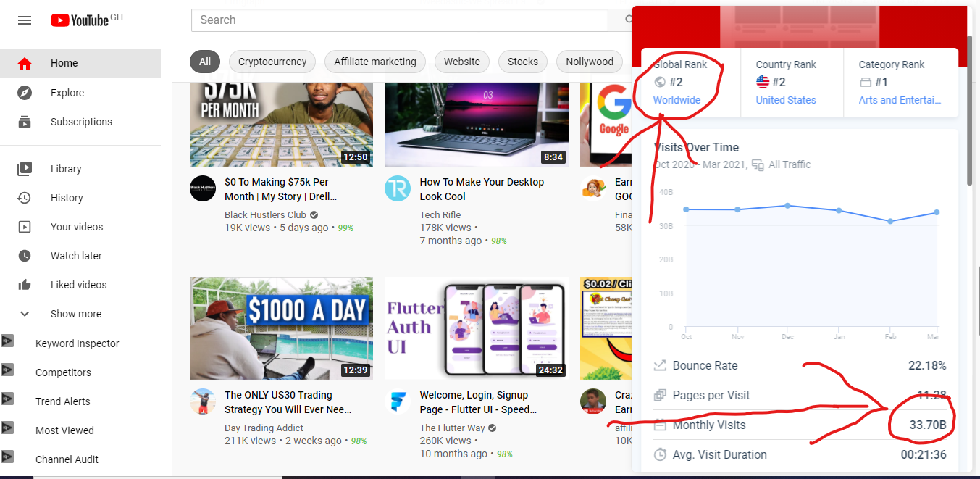Screen dimensions: 980x479
Task: Click the Home icon in the sidebar
Action: (x=25, y=63)
